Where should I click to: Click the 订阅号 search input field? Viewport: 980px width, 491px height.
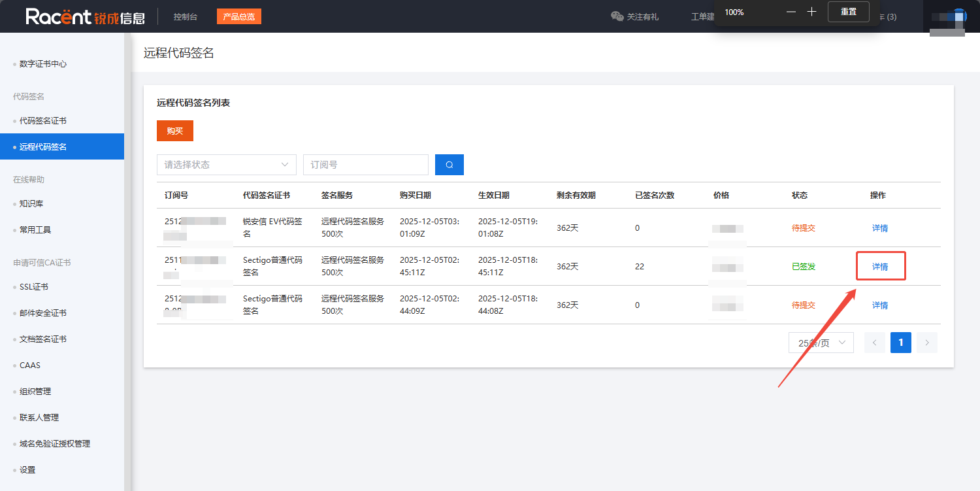click(x=365, y=165)
